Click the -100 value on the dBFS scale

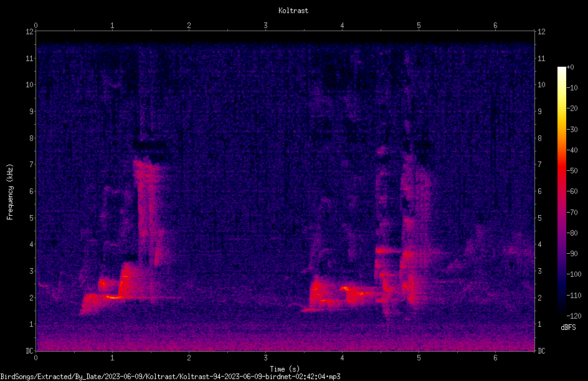click(574, 274)
